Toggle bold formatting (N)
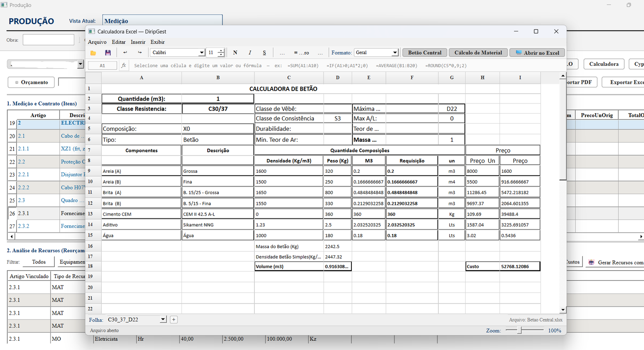 click(x=235, y=53)
